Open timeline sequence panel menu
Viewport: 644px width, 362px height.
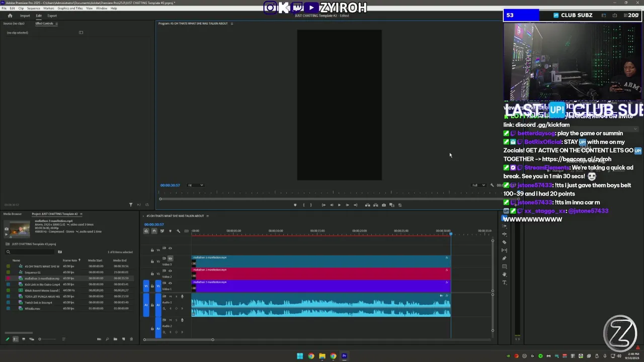[x=207, y=216]
